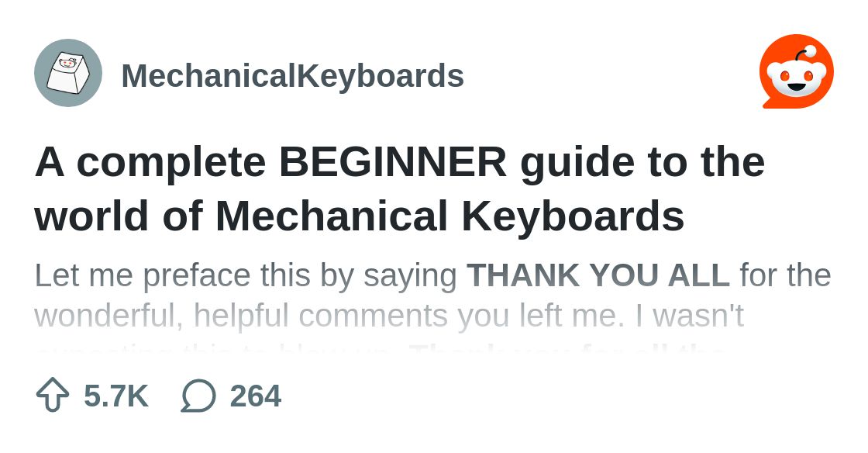Image resolution: width=868 pixels, height=453 pixels.
Task: Click the words "for the" ending the first preview line
Action: (786, 275)
